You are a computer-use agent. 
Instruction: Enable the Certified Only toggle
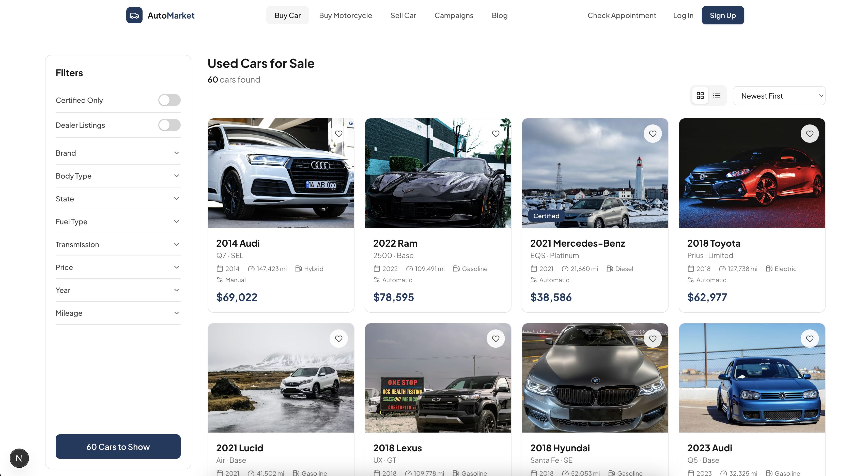pyautogui.click(x=169, y=100)
